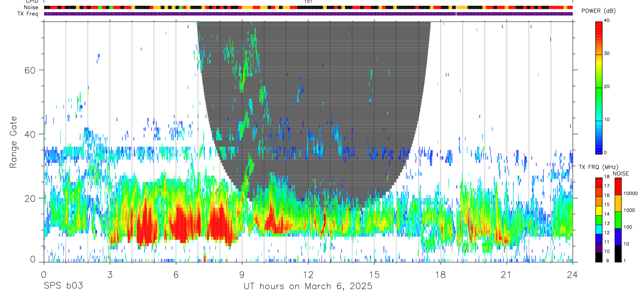Image resolution: width=644 pixels, height=297 pixels.
Task: Click the 'Range Gate' y-axis title
Action: (14, 142)
